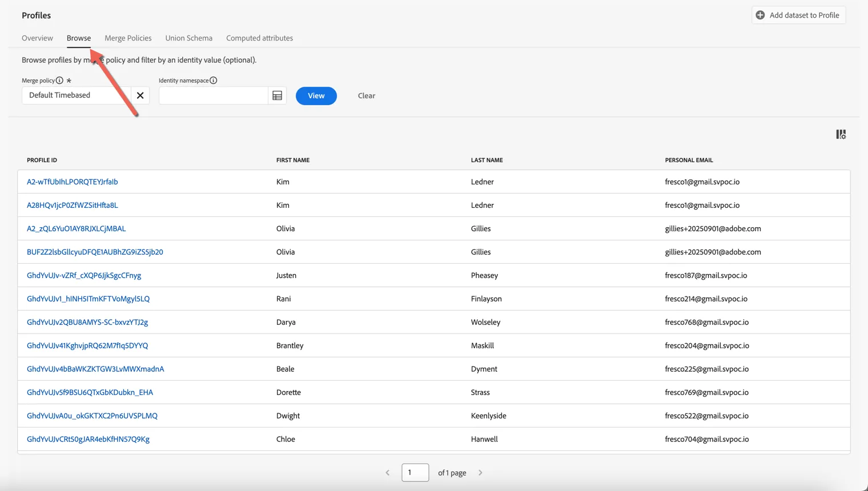Select the first name Justen cell
868x491 pixels.
[x=287, y=276]
